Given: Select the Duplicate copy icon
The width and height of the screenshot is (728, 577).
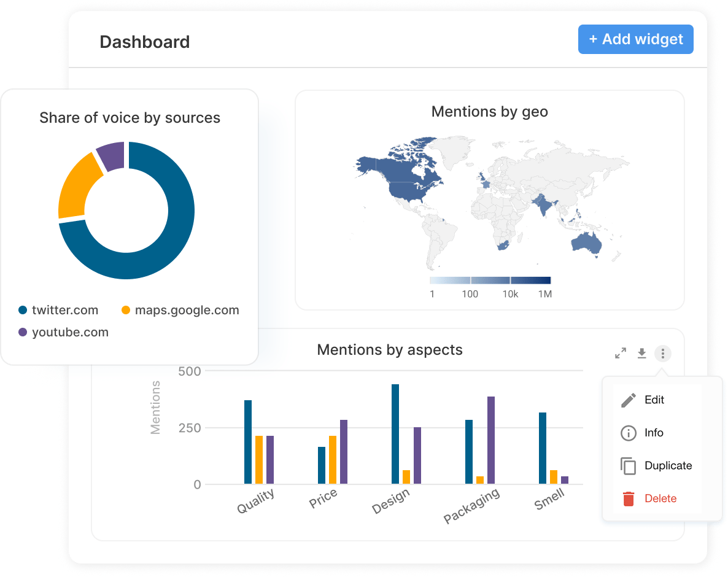Looking at the screenshot, I should [x=628, y=466].
